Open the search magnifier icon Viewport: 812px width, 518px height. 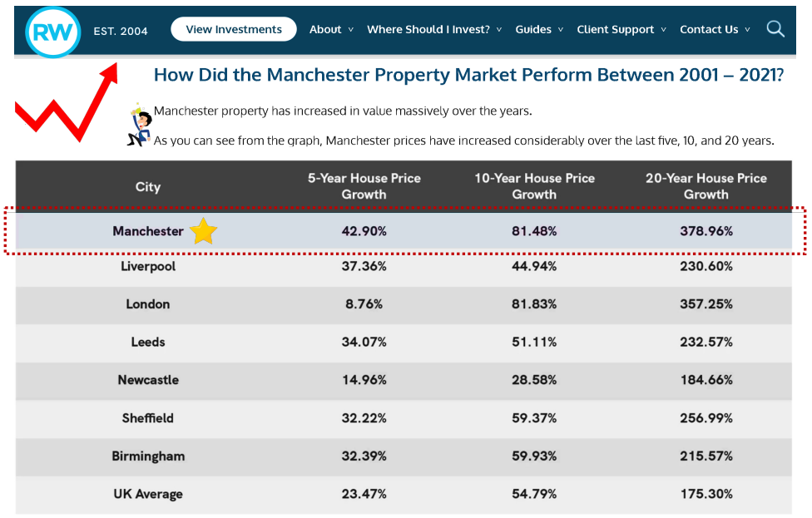click(x=775, y=29)
